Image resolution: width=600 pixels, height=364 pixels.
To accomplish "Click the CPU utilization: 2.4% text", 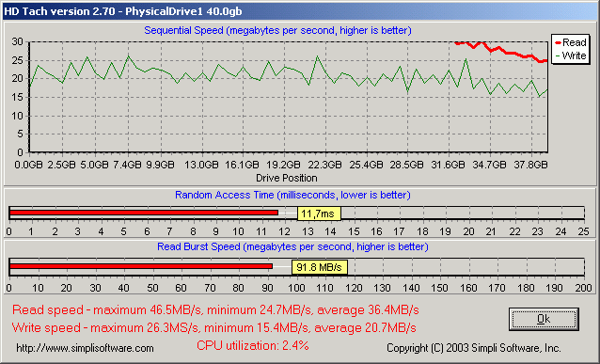I will [x=253, y=345].
